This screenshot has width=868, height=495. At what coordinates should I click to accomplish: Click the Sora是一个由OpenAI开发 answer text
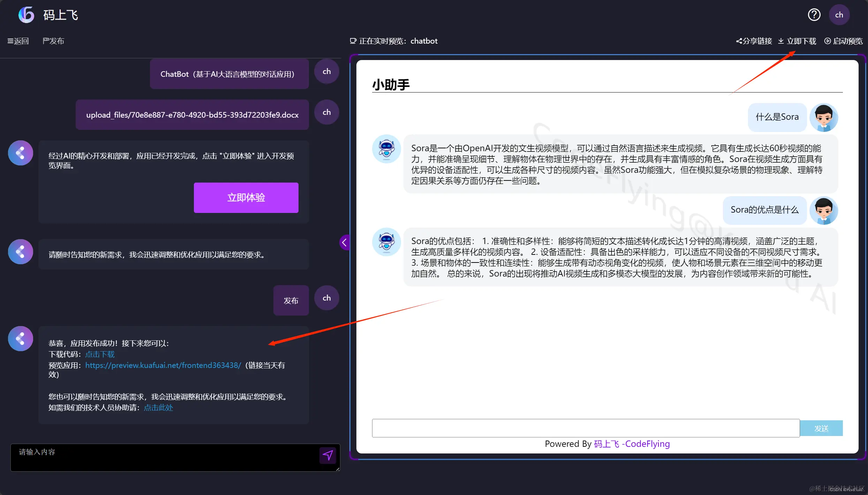click(617, 164)
